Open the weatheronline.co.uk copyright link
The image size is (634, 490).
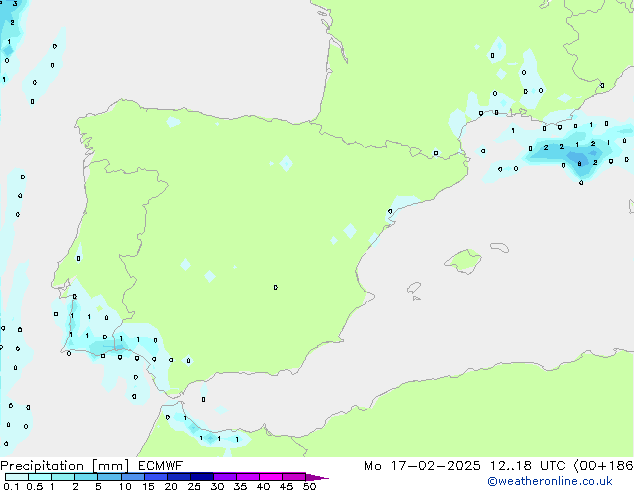(x=549, y=481)
